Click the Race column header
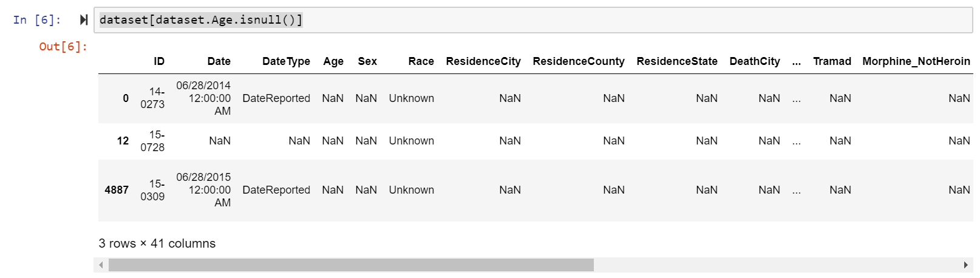 (x=421, y=61)
